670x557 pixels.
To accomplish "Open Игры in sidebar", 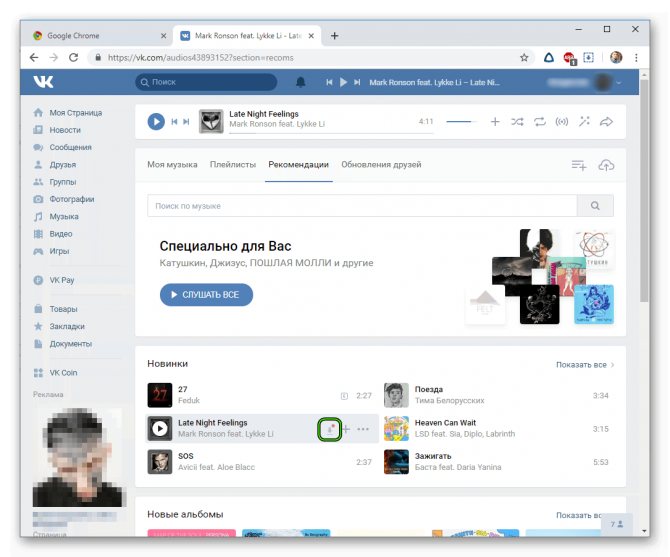I will [51, 251].
